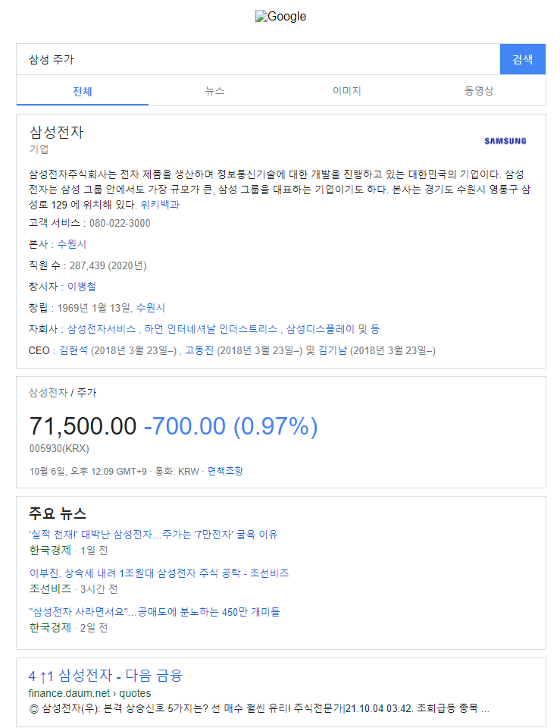
Task: Open CEO 김현석 link
Action: tap(74, 350)
